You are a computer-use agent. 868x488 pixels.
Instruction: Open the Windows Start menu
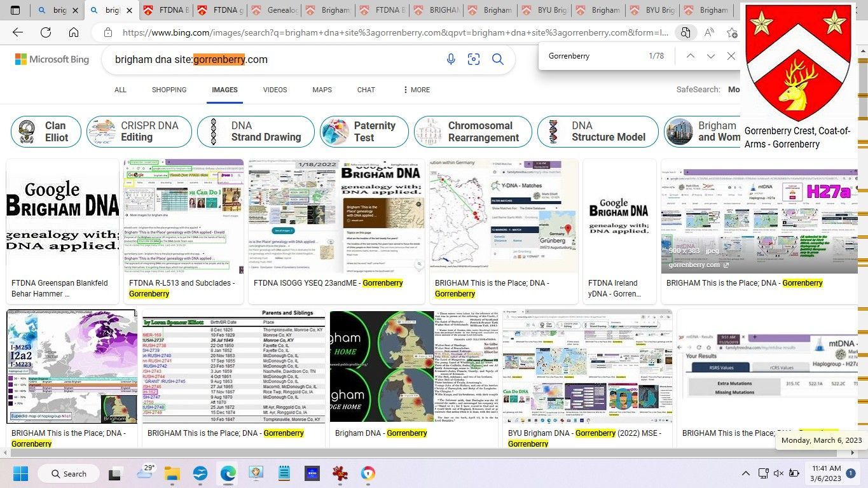pos(21,473)
